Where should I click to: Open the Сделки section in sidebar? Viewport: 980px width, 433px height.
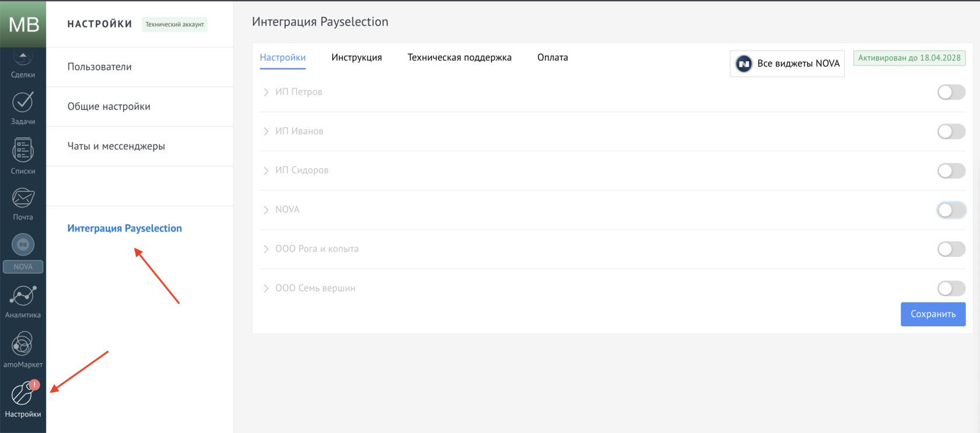(x=23, y=65)
